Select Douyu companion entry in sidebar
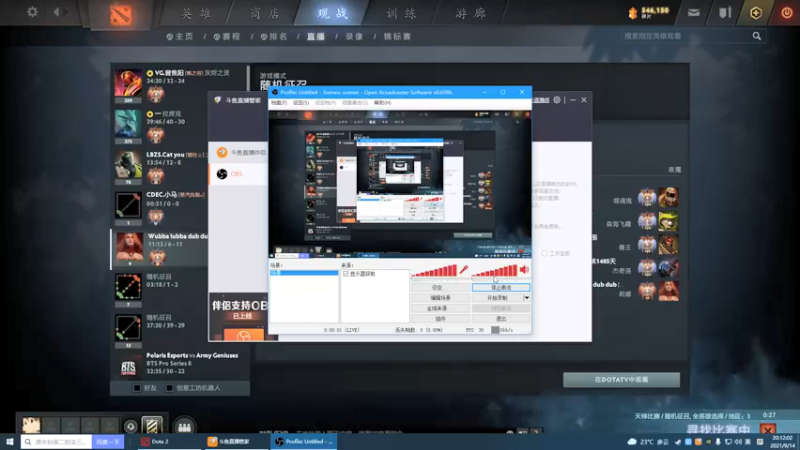 (240, 152)
